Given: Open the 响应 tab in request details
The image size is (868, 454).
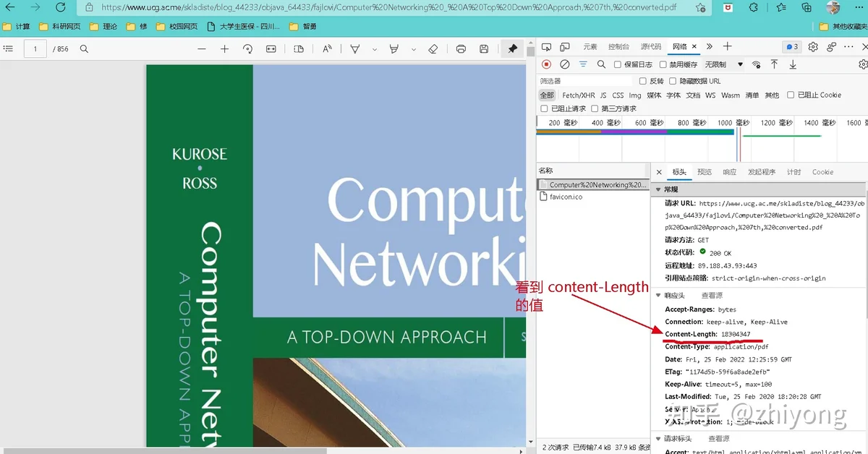Looking at the screenshot, I should point(730,172).
